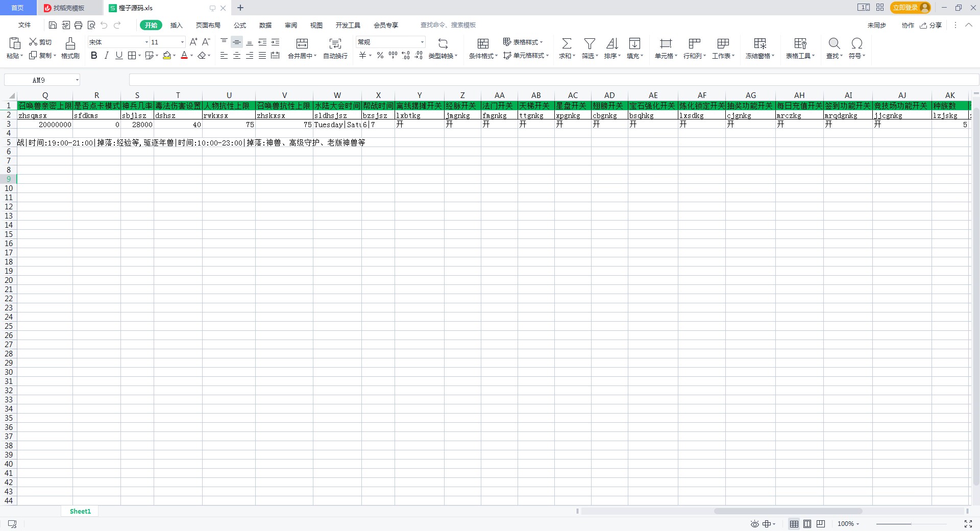Toggle Italic formatting
The image size is (980, 531).
click(106, 56)
